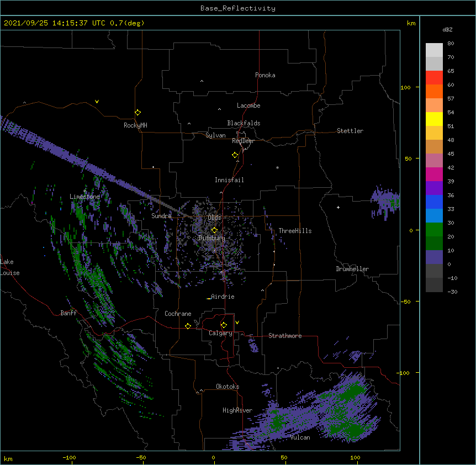Screen dimensions: 476x465
Task: Click the Airdrie city label
Action: click(x=223, y=297)
